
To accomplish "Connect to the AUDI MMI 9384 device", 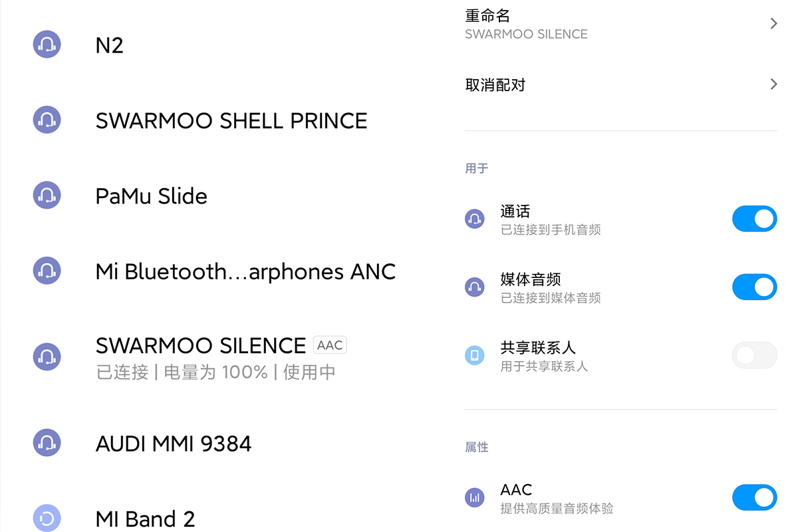I will click(x=174, y=444).
